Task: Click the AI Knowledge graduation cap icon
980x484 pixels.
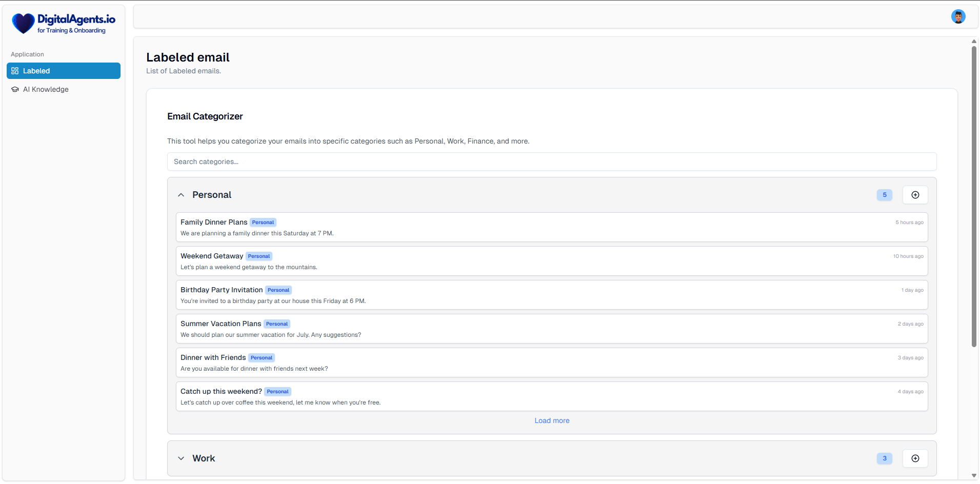Action: [15, 89]
